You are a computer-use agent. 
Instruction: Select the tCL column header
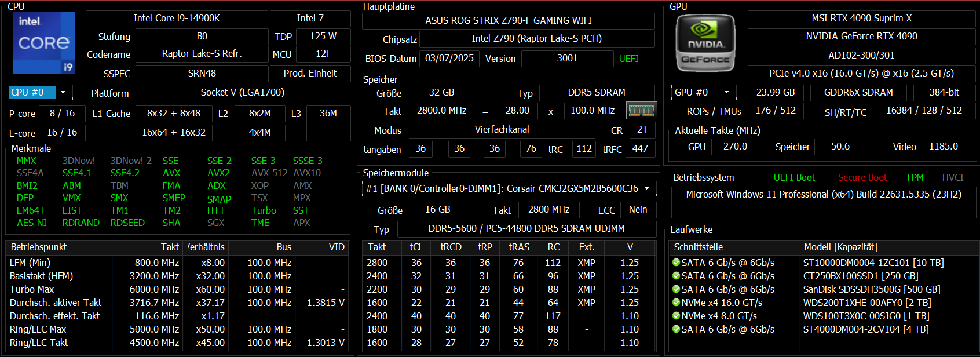416,247
